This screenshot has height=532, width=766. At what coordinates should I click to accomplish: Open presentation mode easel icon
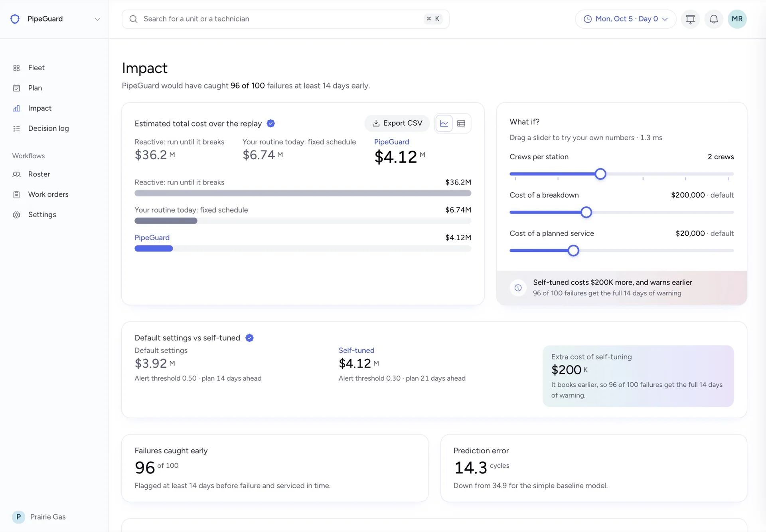click(690, 19)
